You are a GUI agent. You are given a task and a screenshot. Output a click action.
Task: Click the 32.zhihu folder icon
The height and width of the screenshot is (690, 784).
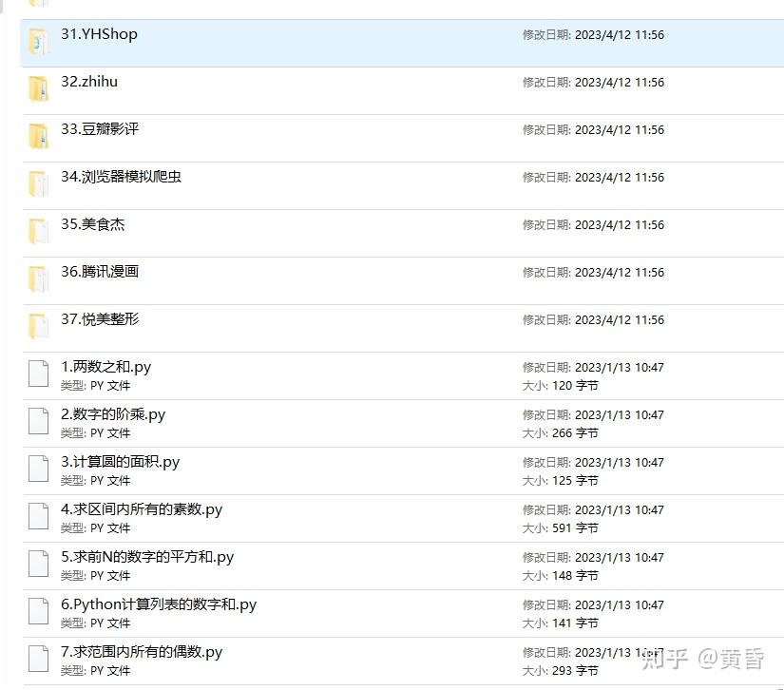tap(39, 89)
